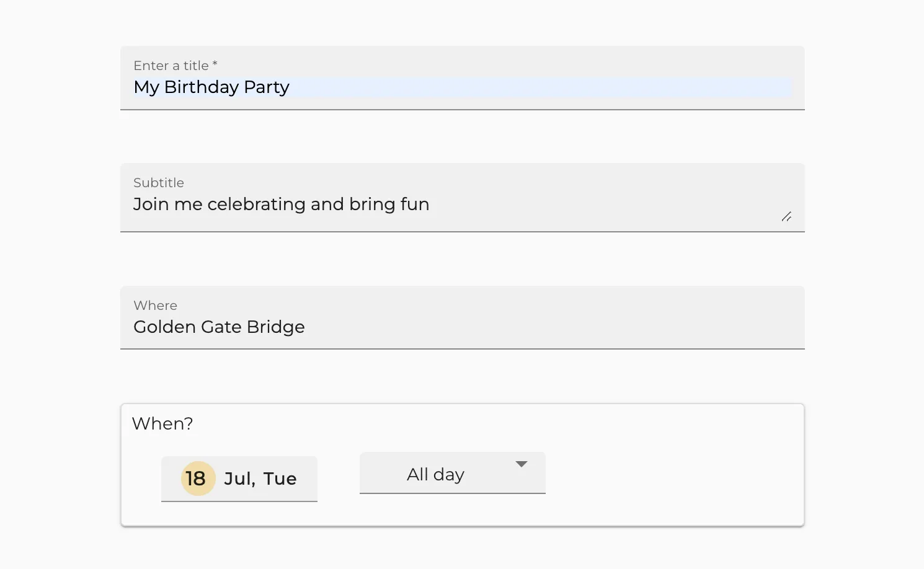Select the All day option control

point(452,473)
